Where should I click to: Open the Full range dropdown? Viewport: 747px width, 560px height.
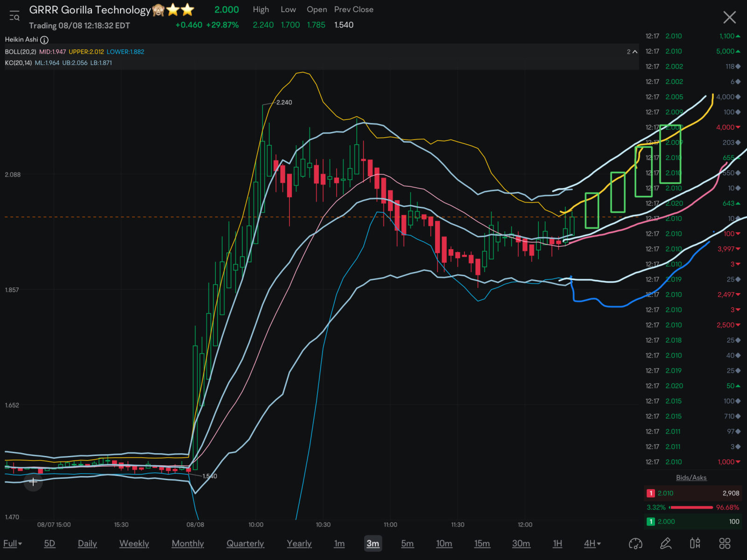[x=13, y=543]
